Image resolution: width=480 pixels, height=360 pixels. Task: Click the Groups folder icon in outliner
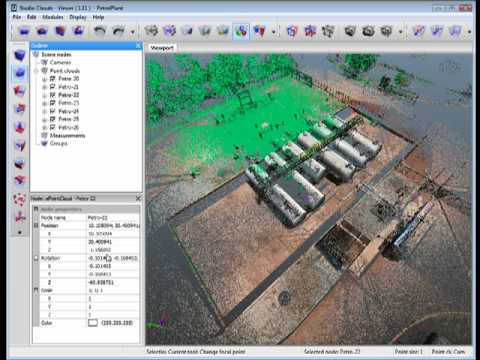coord(44,143)
